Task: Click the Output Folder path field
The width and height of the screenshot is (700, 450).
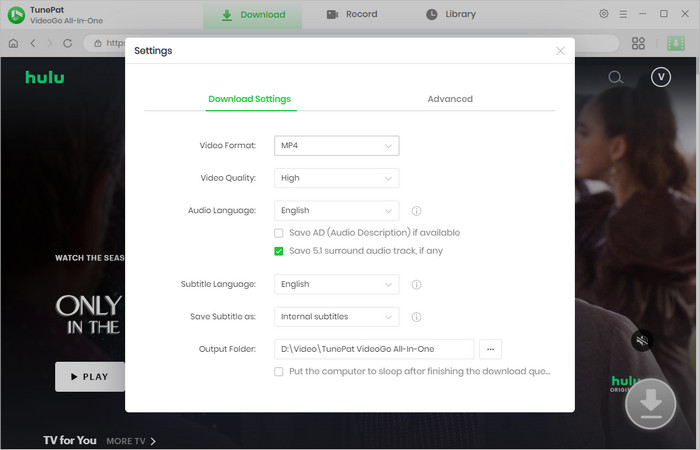Action: click(374, 349)
